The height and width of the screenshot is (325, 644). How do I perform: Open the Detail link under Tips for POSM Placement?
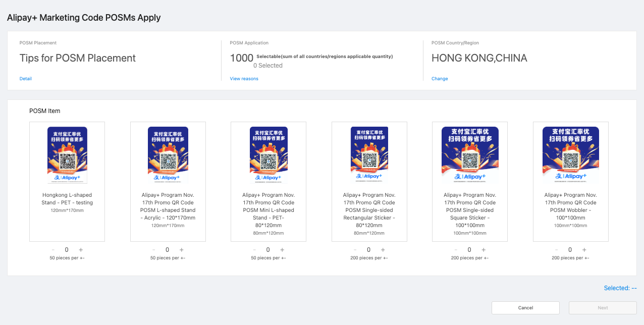point(25,78)
